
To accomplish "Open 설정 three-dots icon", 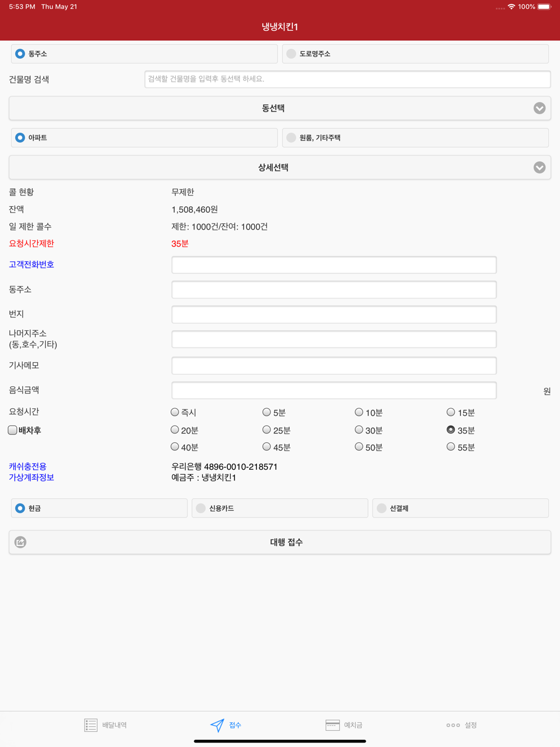I will click(453, 725).
